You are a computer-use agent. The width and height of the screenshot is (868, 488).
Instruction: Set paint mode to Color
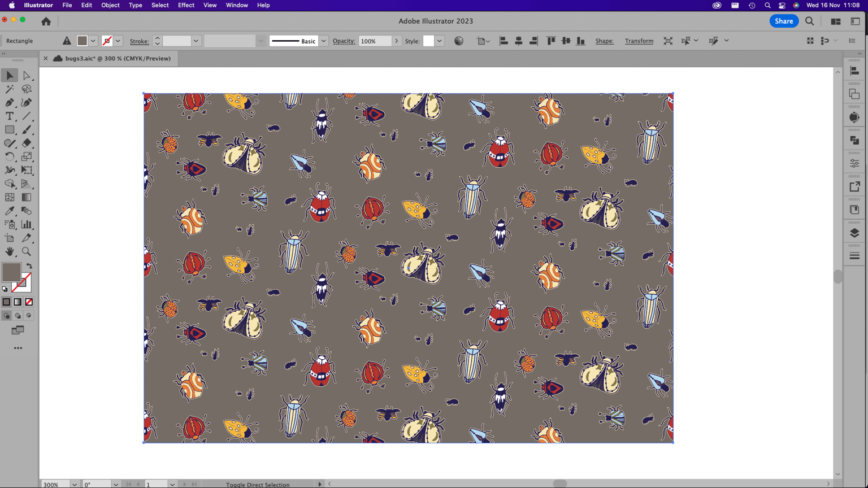coord(7,302)
